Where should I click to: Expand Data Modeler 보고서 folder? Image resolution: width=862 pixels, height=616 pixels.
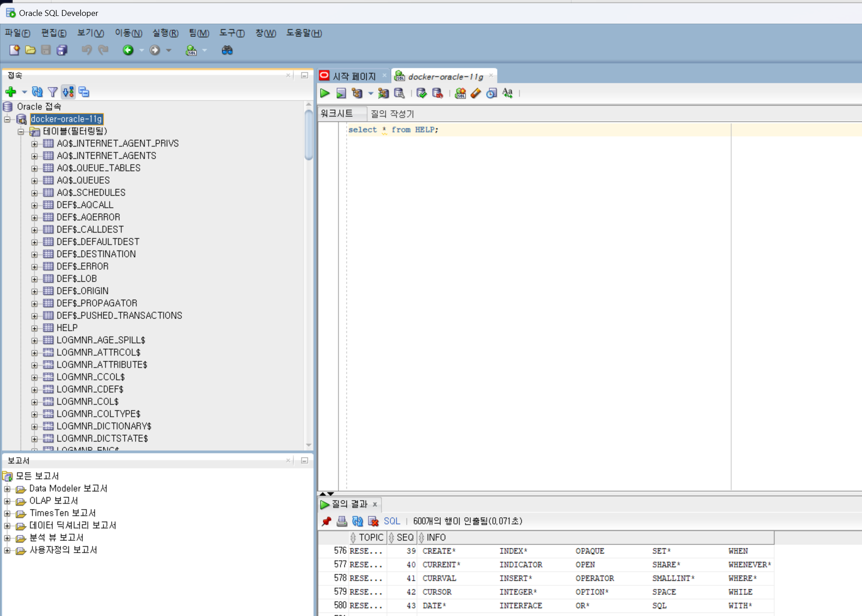click(x=7, y=489)
